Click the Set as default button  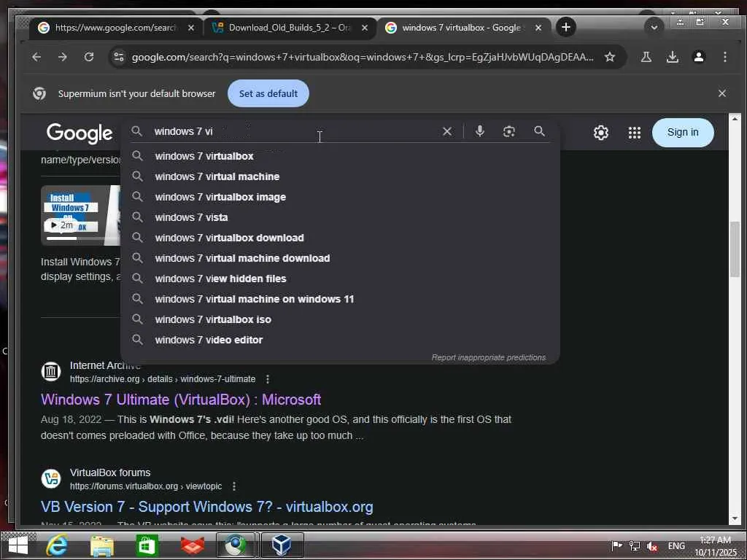click(268, 93)
